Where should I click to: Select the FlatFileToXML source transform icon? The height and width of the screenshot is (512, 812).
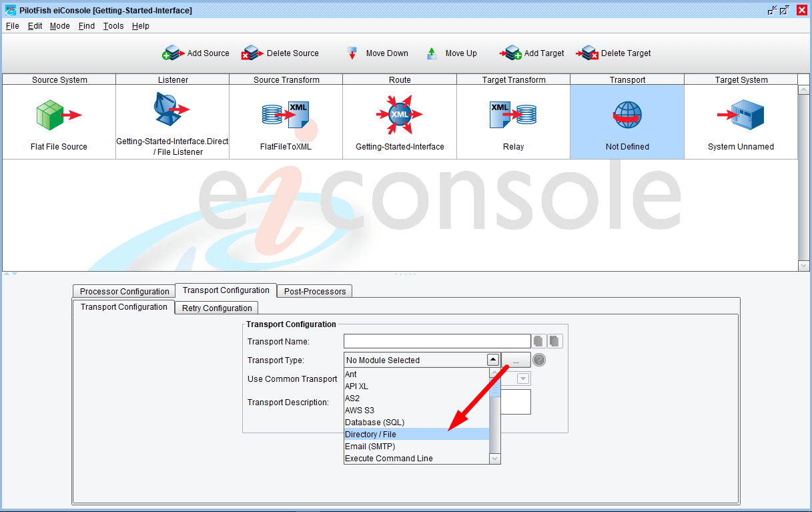point(286,115)
